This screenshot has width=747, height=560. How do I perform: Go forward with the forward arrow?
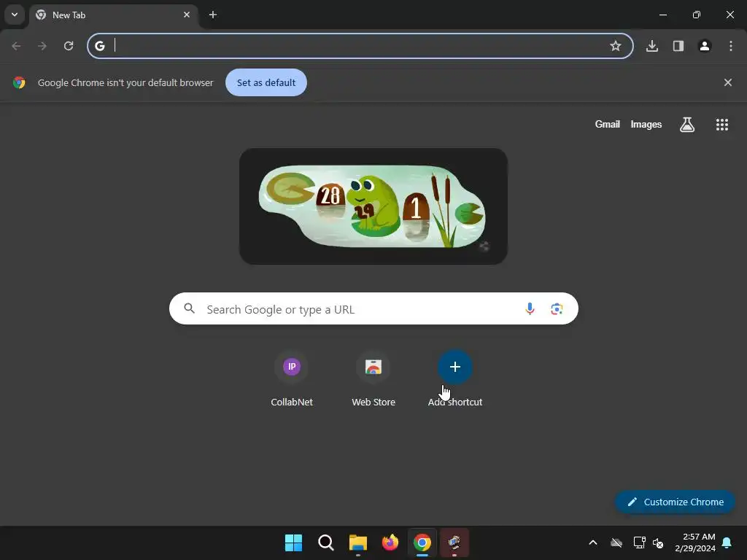point(42,46)
